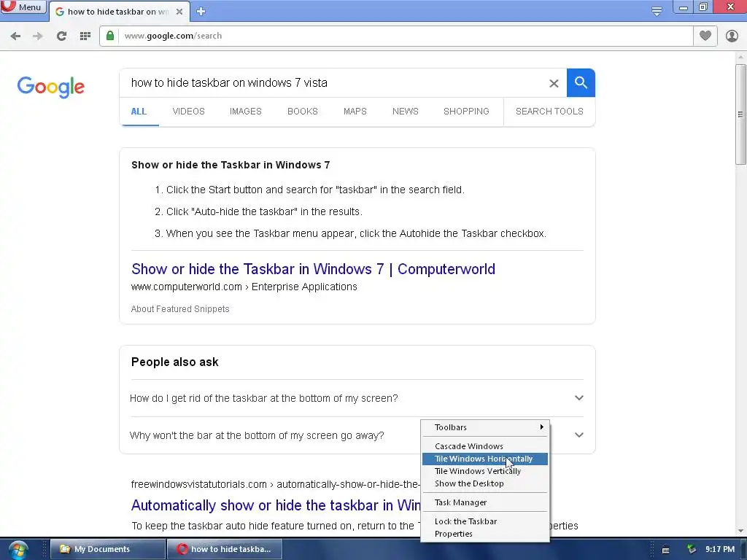Image resolution: width=747 pixels, height=560 pixels.
Task: Clear the search box with X icon
Action: pyautogui.click(x=554, y=83)
